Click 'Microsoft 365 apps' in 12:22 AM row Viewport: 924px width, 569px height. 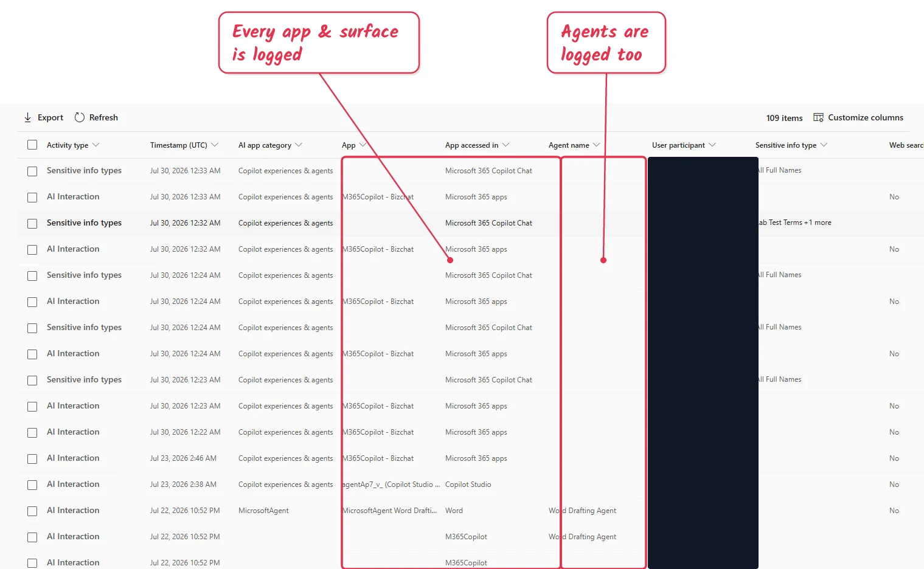476,432
